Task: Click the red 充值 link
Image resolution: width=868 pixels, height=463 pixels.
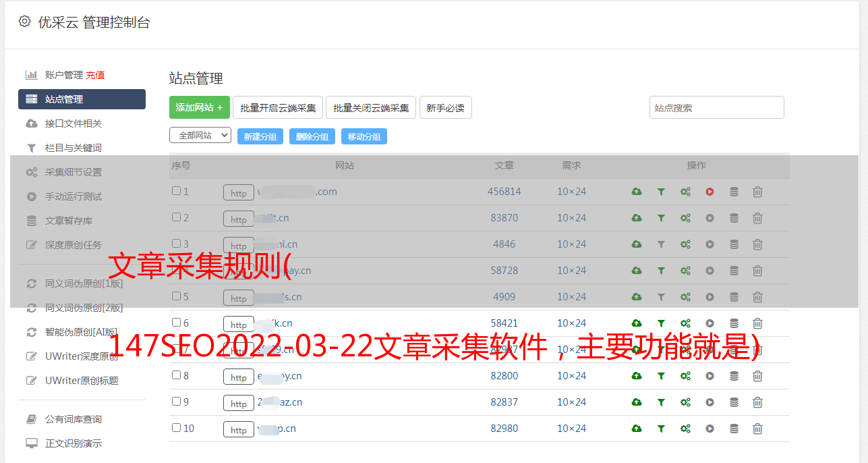Action: [95, 75]
